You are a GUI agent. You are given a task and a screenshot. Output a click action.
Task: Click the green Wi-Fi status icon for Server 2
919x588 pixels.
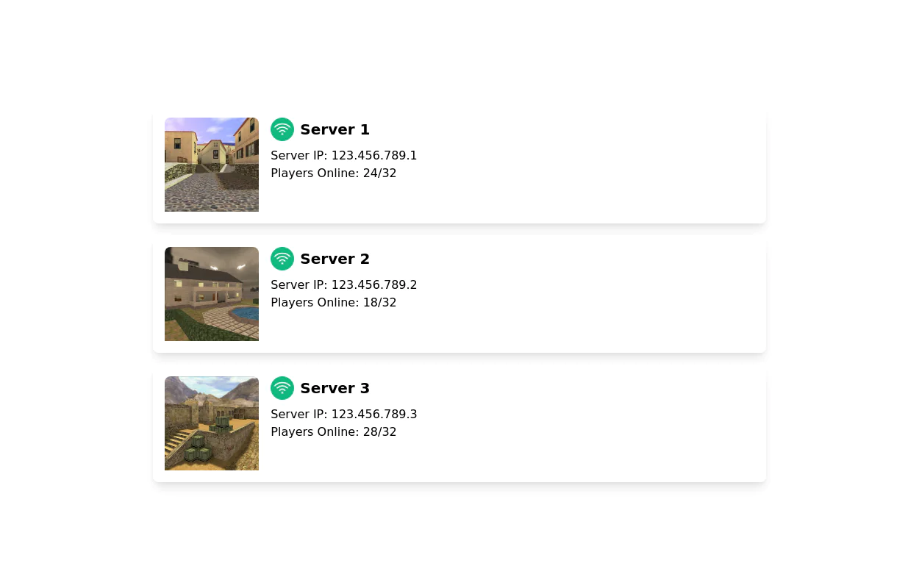click(x=282, y=259)
